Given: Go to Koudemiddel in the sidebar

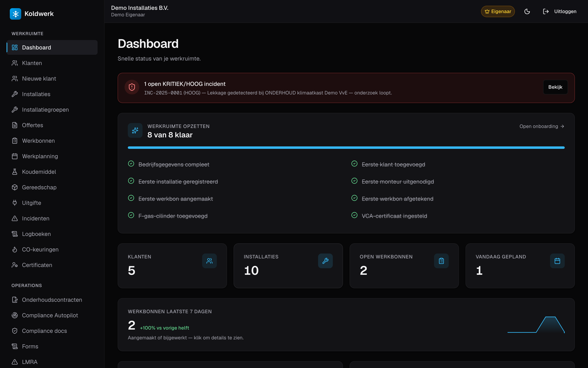Looking at the screenshot, I should (x=52, y=172).
